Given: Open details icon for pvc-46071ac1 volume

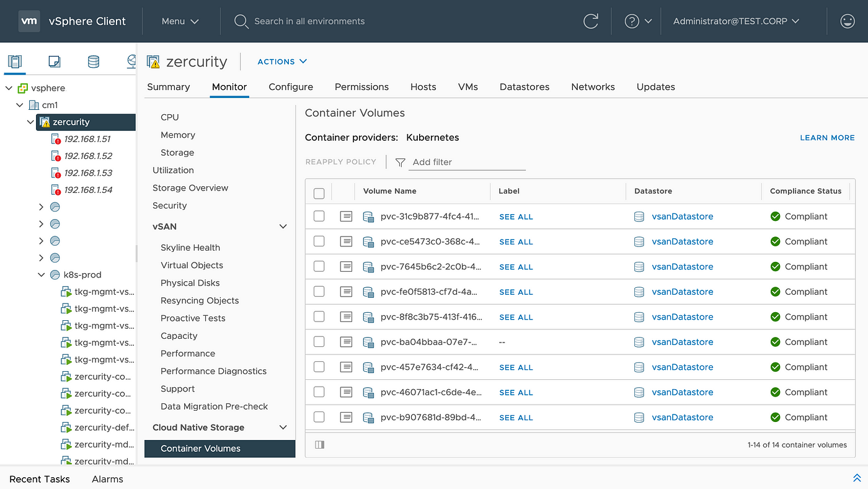Looking at the screenshot, I should [347, 392].
